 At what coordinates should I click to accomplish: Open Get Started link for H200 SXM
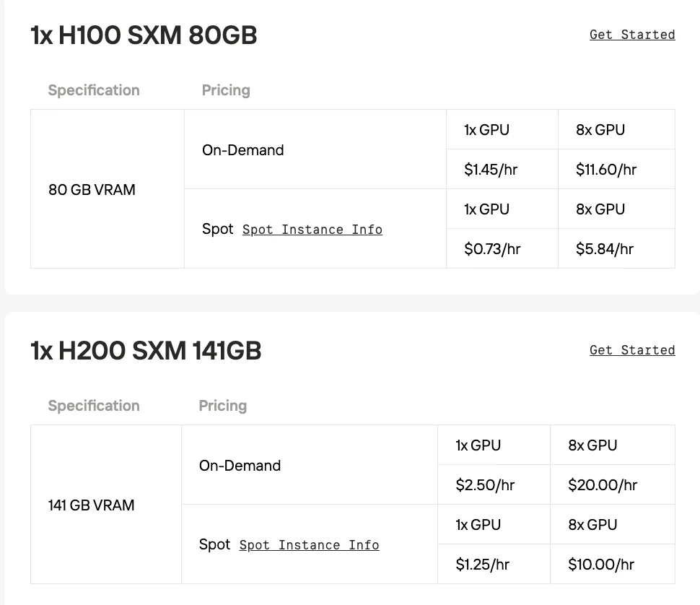[632, 350]
